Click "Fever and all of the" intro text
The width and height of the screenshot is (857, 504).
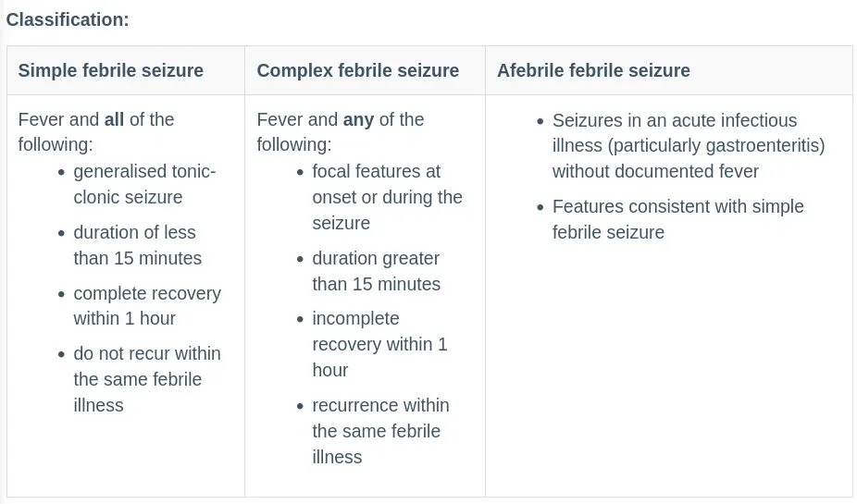[x=96, y=119]
